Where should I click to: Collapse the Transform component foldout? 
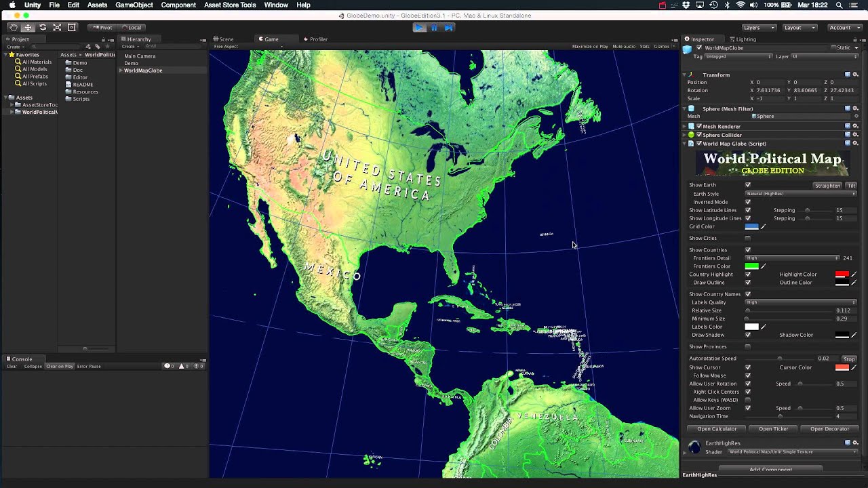[686, 75]
